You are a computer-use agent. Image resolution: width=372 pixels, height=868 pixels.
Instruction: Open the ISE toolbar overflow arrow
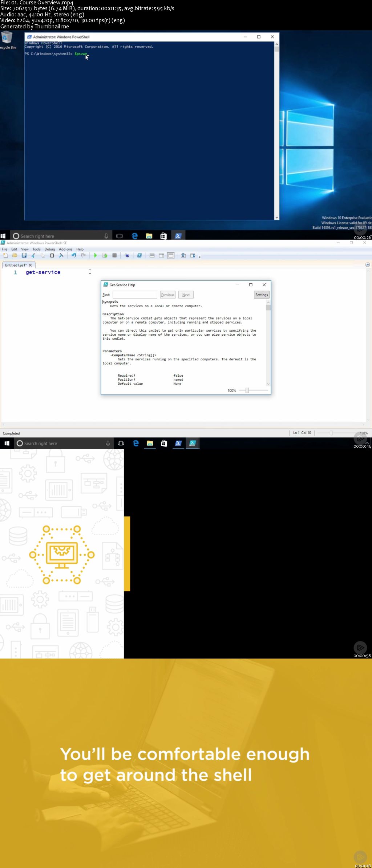199,257
